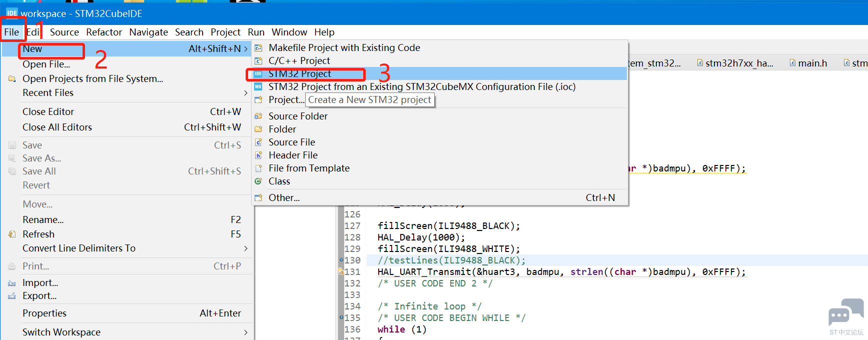Expand the Recent Files submenu arrow
This screenshot has width=868, height=340.
click(x=246, y=93)
